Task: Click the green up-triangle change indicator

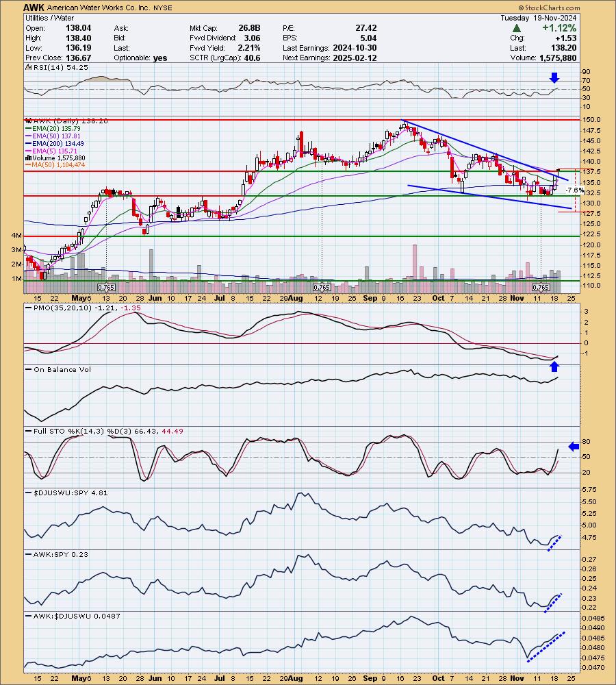Action: (517, 28)
